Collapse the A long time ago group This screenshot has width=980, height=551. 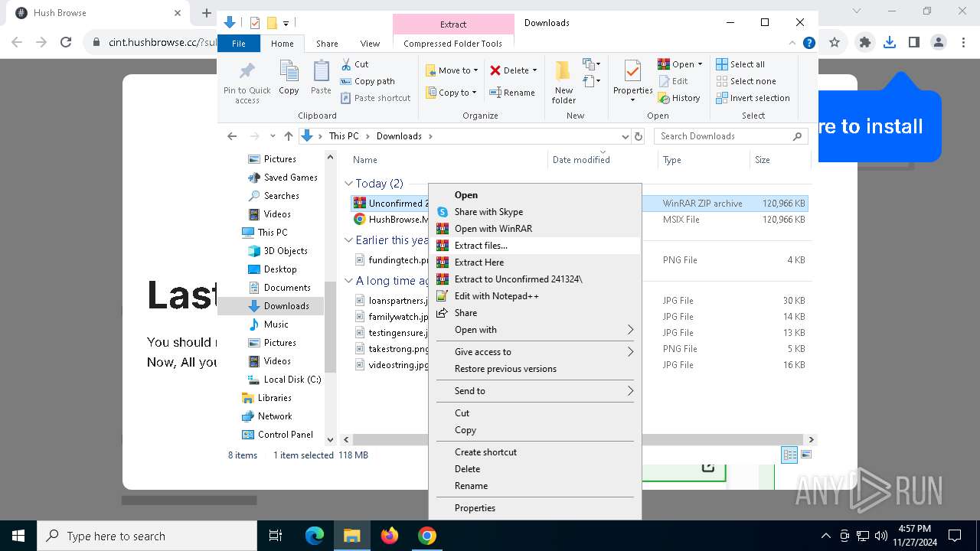click(348, 281)
